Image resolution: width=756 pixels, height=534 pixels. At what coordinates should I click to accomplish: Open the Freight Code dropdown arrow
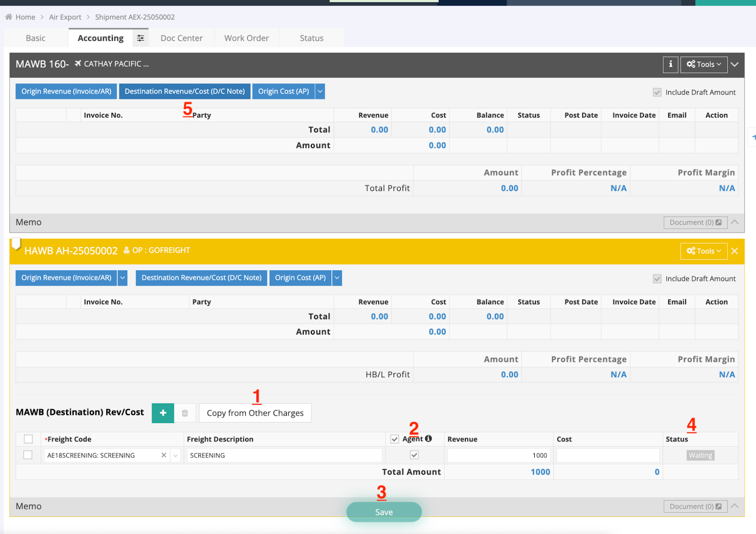pyautogui.click(x=176, y=455)
